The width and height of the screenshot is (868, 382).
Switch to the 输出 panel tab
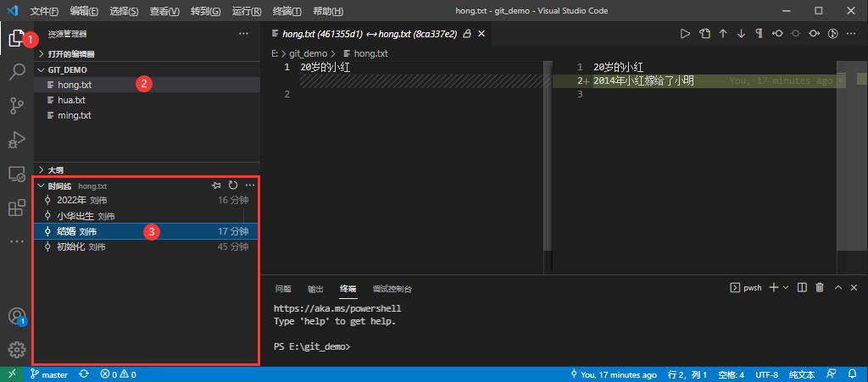coord(315,289)
